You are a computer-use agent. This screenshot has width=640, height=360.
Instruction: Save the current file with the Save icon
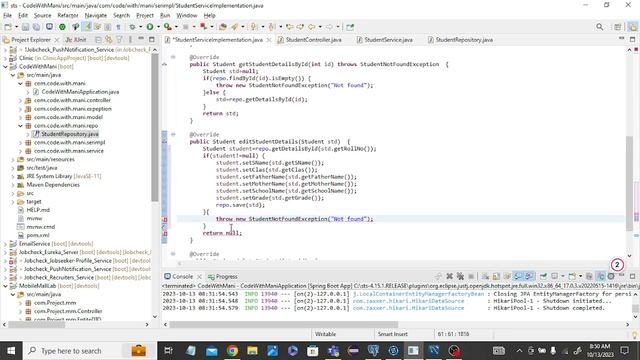pyautogui.click(x=25, y=27)
